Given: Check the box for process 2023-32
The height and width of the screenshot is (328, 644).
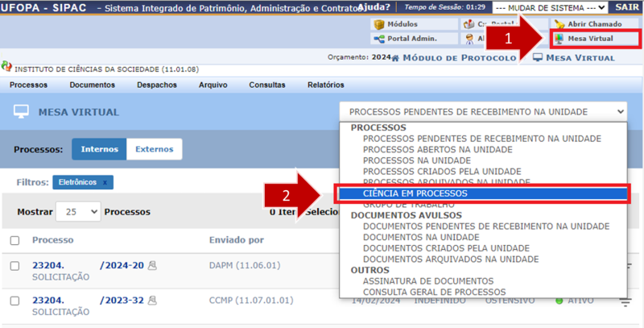Looking at the screenshot, I should tap(14, 301).
